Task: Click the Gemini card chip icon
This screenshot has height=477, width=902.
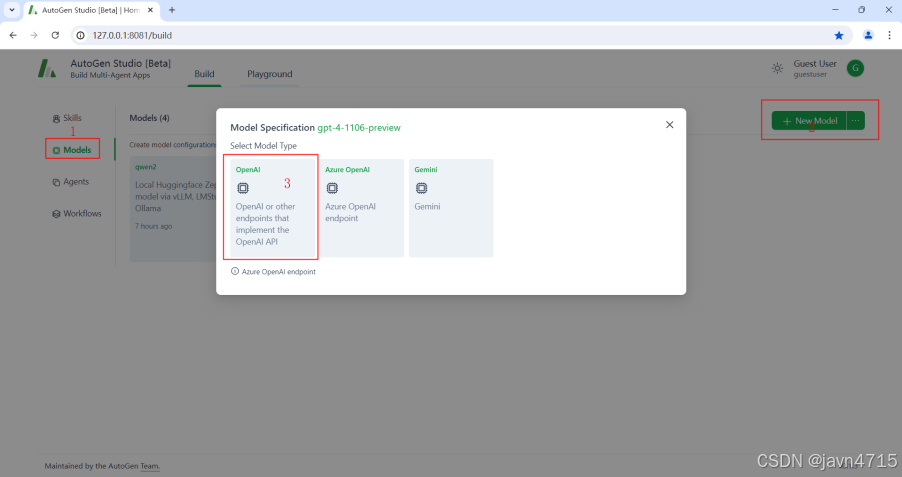Action: 422,188
